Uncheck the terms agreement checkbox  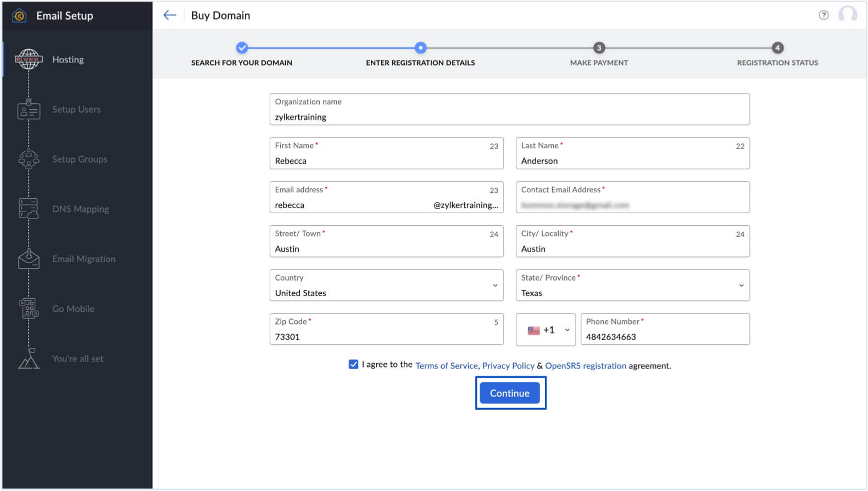pyautogui.click(x=353, y=365)
